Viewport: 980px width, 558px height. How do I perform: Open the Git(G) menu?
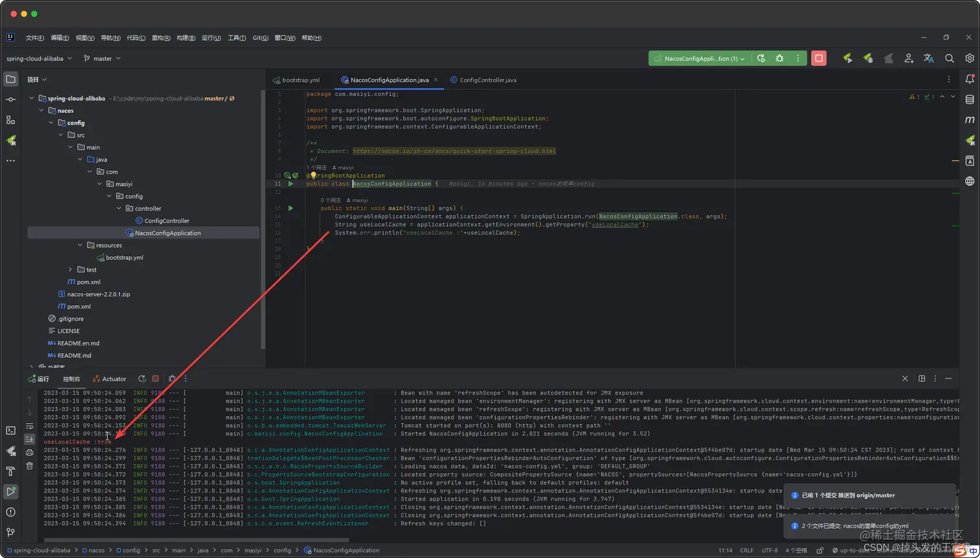[x=261, y=38]
